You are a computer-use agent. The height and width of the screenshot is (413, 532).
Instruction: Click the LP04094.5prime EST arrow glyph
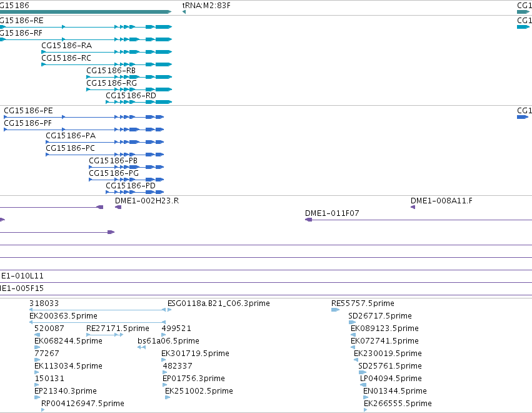363,385
